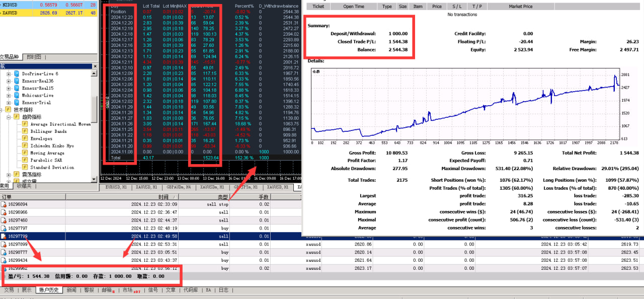Expand the DooPrime-Live 6 tree node
This screenshot has width=644, height=299.
click(8, 74)
